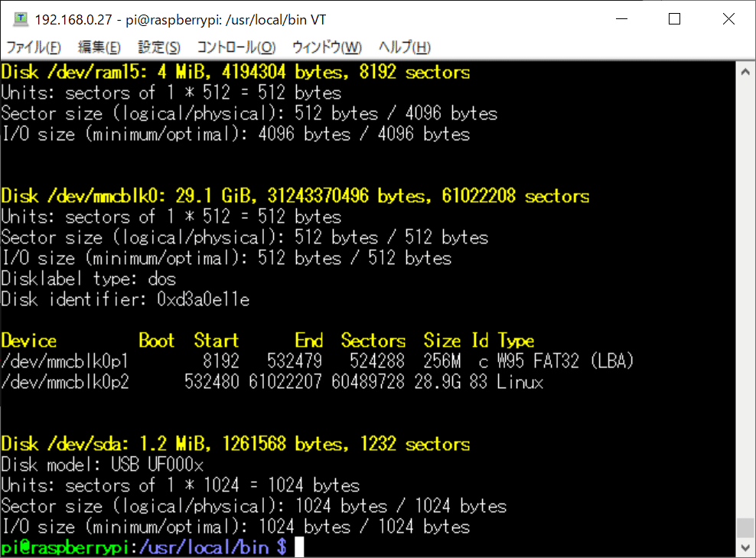
Task: Open the ウィンドウ(W) menu
Action: 327,47
